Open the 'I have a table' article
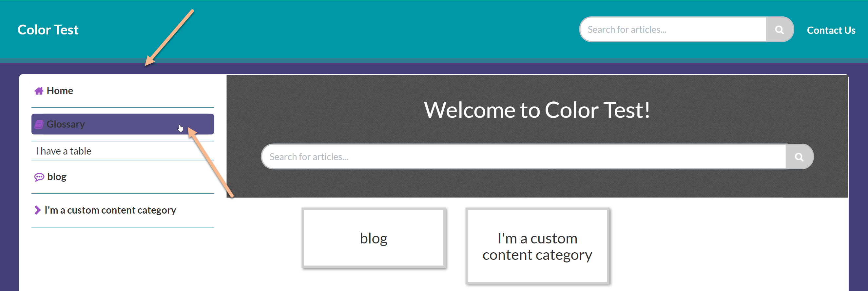This screenshot has width=868, height=291. pyautogui.click(x=63, y=151)
